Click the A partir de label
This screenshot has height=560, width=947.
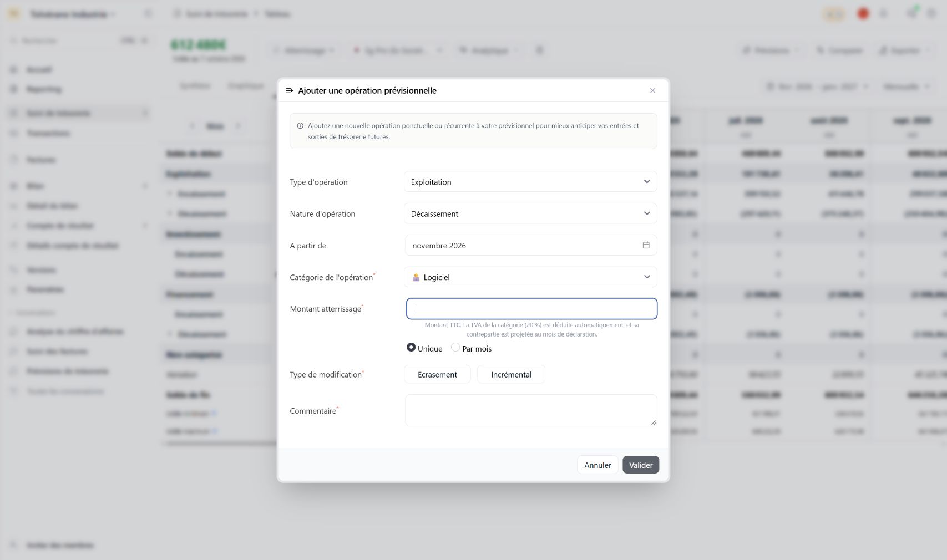click(308, 246)
